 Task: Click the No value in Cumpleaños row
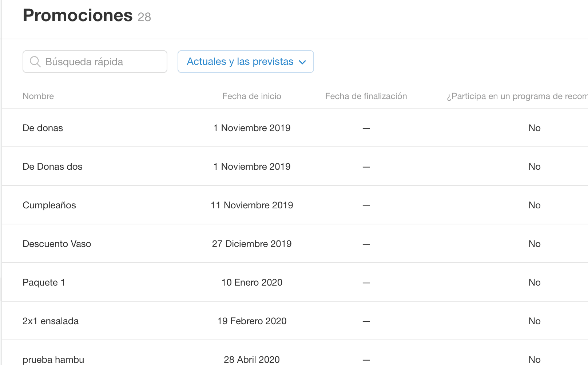(x=535, y=205)
